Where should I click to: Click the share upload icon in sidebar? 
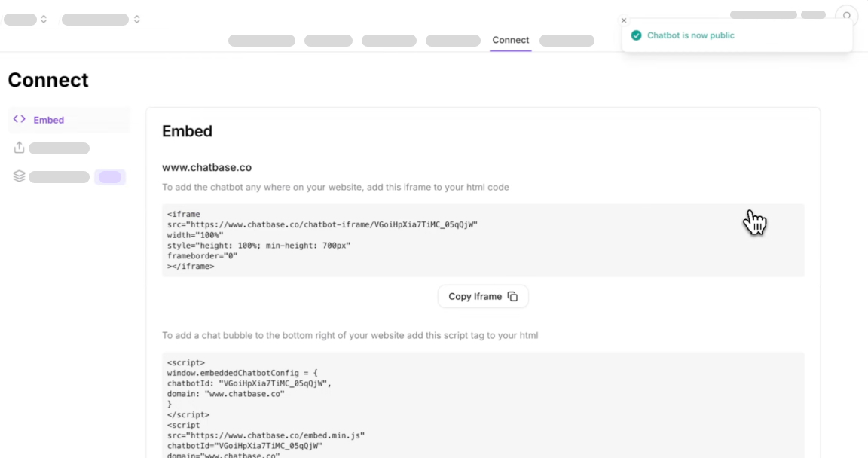pyautogui.click(x=20, y=148)
